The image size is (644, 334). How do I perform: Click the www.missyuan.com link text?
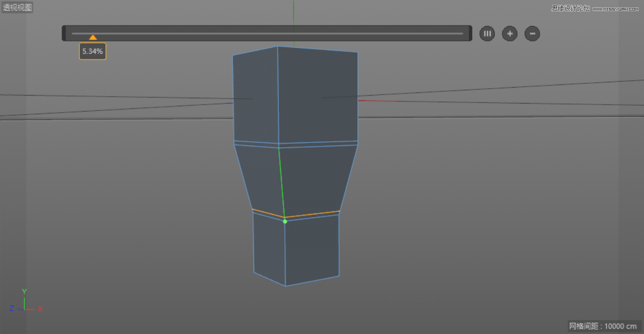point(616,10)
